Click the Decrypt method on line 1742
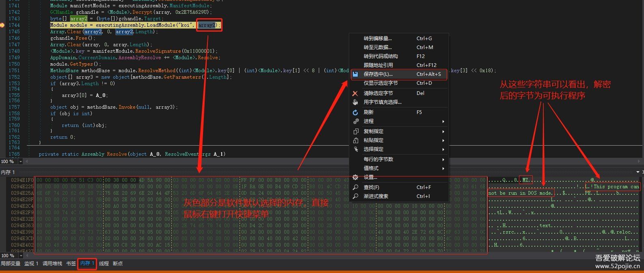 point(142,12)
